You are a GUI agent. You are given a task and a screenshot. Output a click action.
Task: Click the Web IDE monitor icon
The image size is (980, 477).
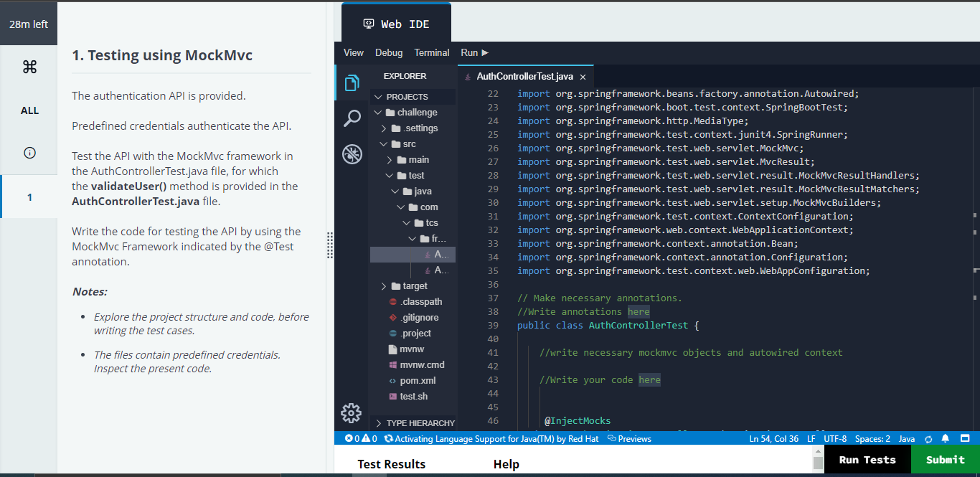click(369, 24)
